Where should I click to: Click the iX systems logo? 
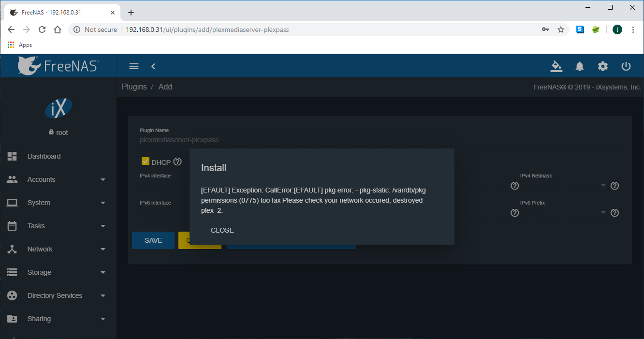pyautogui.click(x=59, y=108)
